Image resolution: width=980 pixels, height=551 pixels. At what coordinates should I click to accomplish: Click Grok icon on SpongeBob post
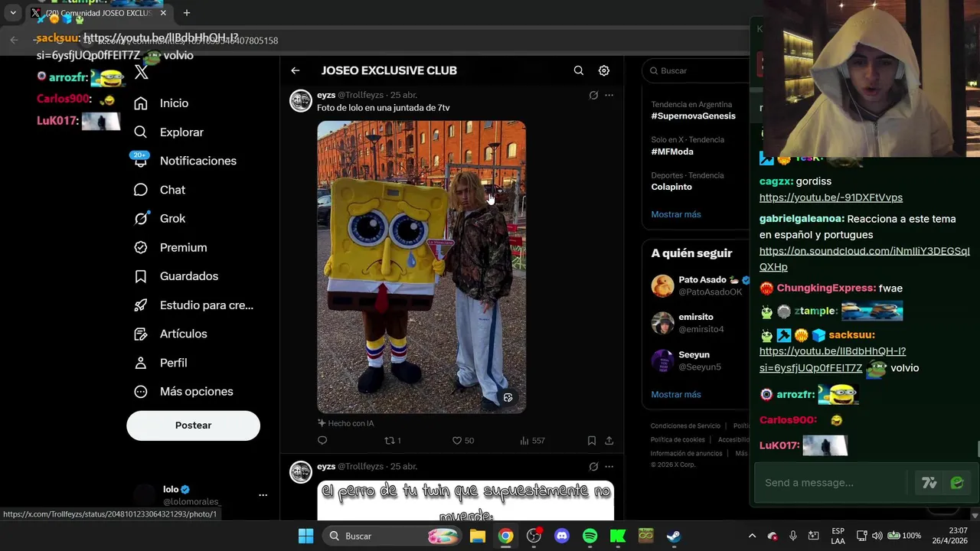[593, 96]
